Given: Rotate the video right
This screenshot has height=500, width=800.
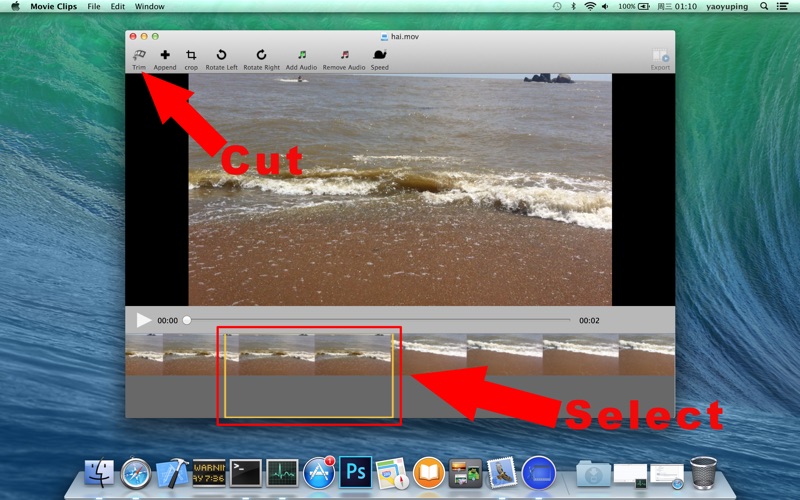Looking at the screenshot, I should [x=261, y=60].
